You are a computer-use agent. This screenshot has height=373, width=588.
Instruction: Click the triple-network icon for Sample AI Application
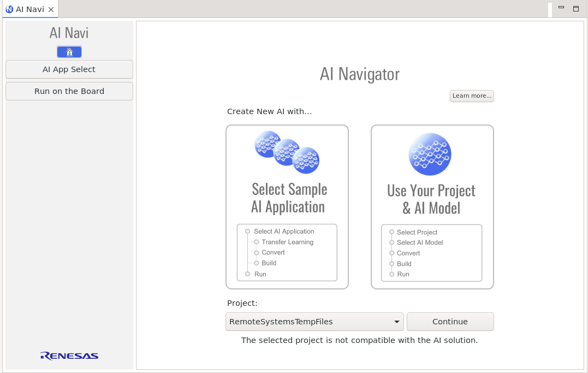pyautogui.click(x=287, y=152)
